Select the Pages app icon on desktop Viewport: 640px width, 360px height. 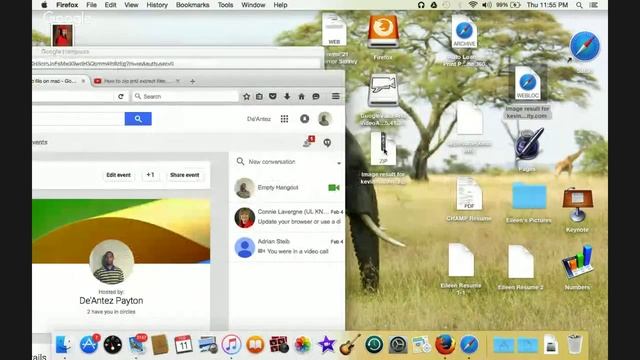pyautogui.click(x=528, y=145)
